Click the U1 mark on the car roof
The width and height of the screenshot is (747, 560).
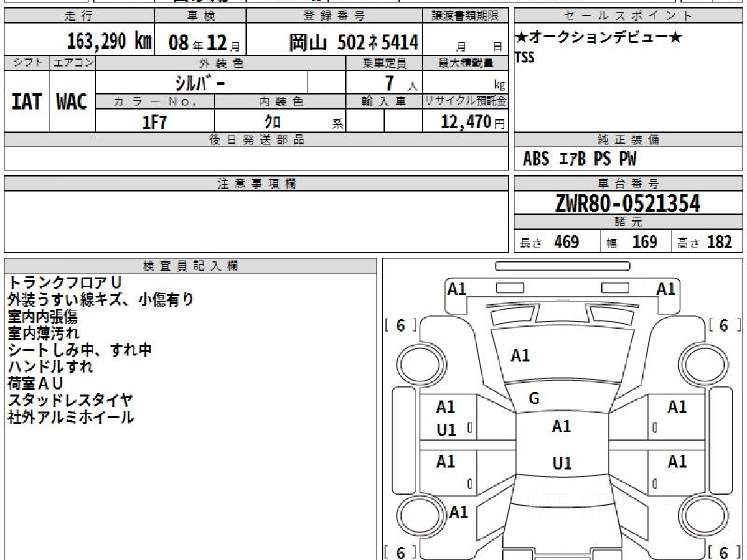tap(561, 464)
